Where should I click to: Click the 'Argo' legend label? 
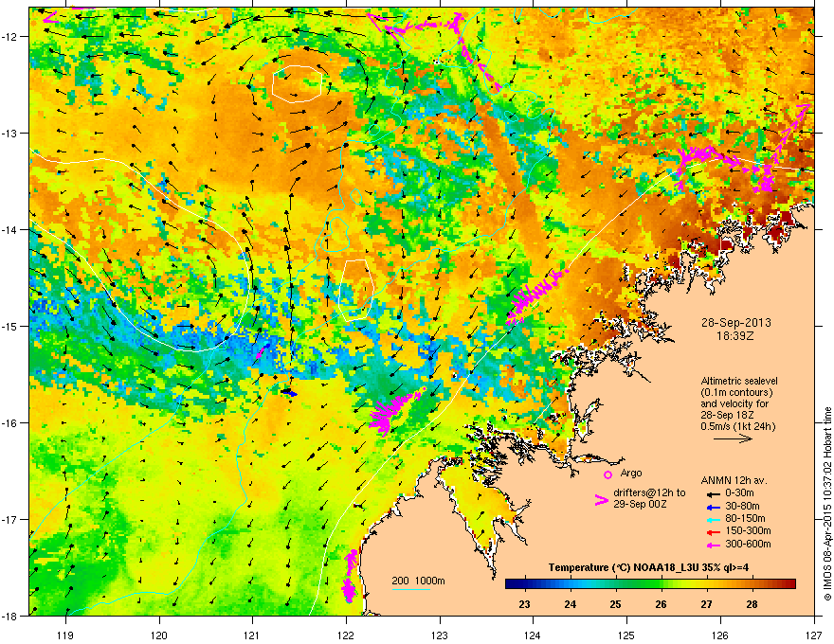click(631, 473)
